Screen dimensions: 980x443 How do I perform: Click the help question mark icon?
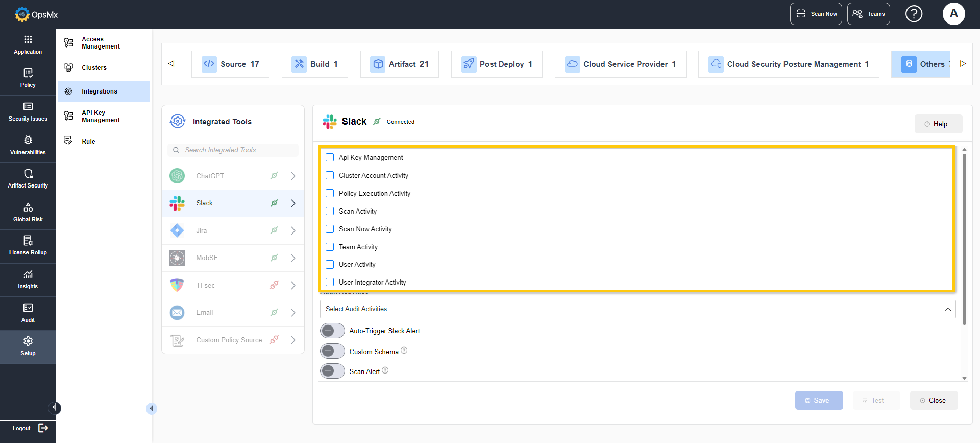click(914, 14)
